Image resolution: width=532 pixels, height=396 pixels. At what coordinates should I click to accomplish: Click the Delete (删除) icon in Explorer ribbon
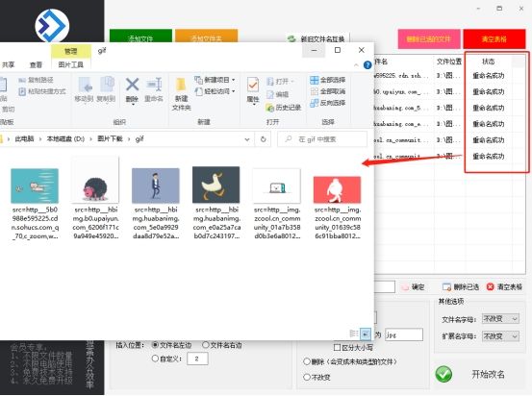point(132,85)
